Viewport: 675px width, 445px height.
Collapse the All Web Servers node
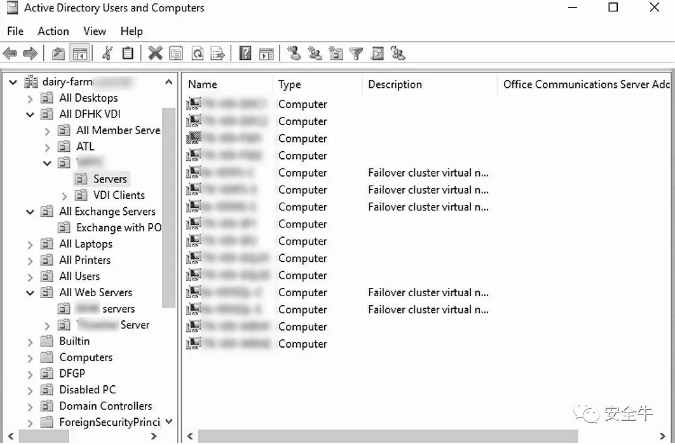click(31, 293)
